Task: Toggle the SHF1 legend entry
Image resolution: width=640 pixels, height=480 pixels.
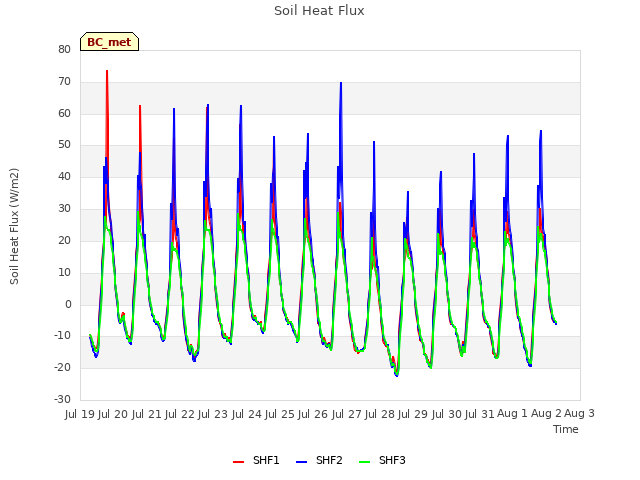Action: (x=256, y=461)
